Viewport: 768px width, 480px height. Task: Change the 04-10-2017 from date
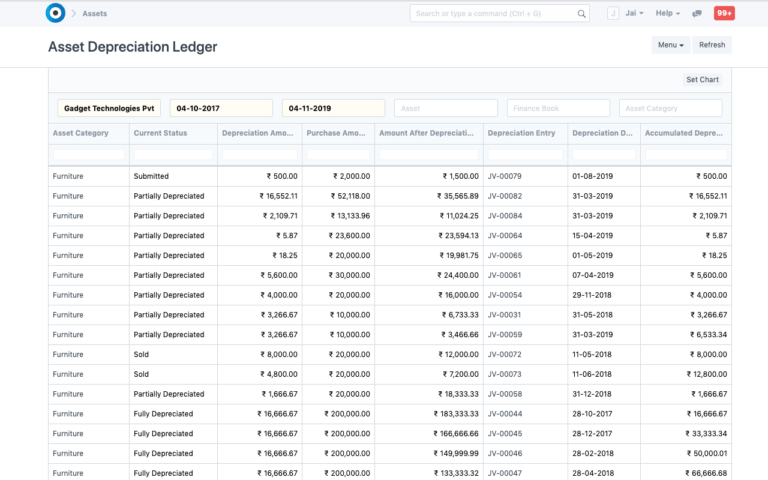click(221, 108)
